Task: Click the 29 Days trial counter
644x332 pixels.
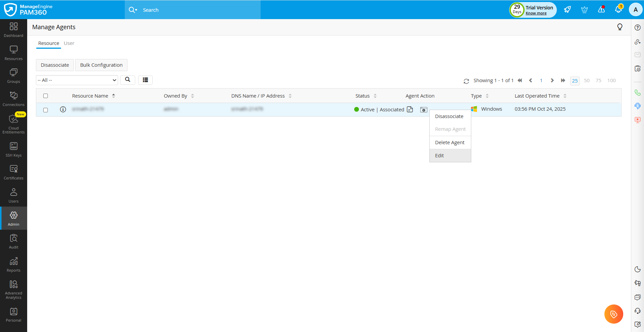Action: click(x=517, y=10)
